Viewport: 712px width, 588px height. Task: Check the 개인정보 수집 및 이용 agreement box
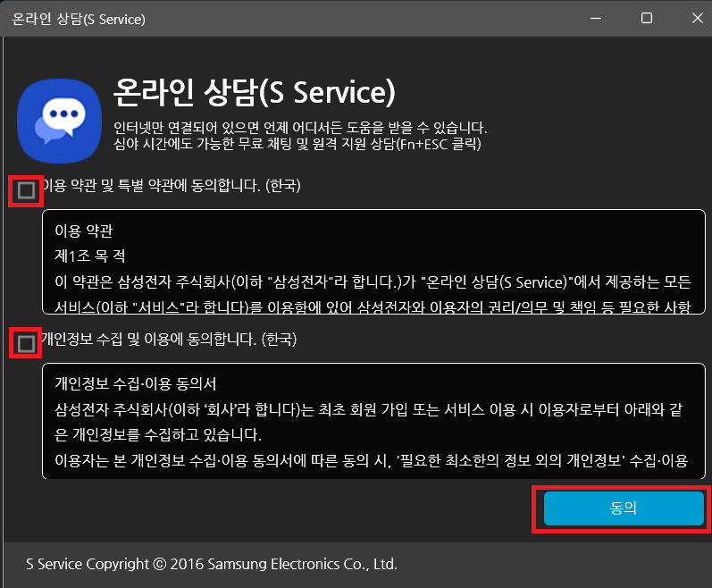[26, 344]
